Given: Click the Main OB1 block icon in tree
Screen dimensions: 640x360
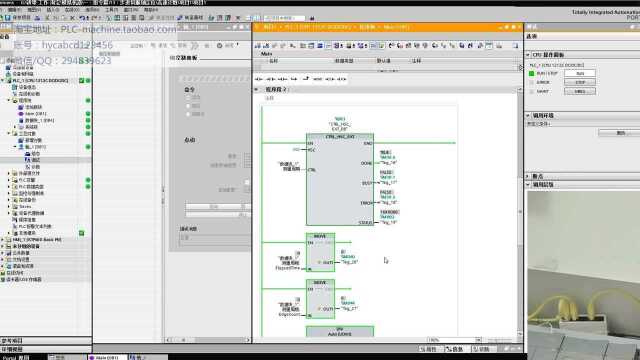Looking at the screenshot, I should [21, 113].
